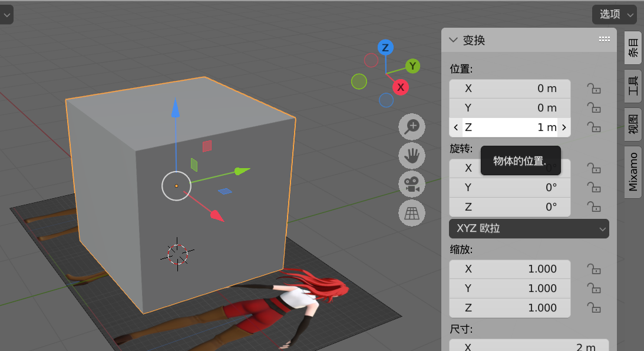Click the red X axis gizmo ball
The height and width of the screenshot is (351, 644).
click(401, 87)
